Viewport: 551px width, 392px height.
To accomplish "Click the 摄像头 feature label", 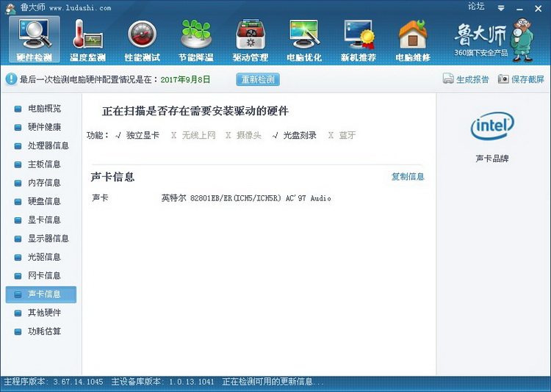I will [249, 135].
